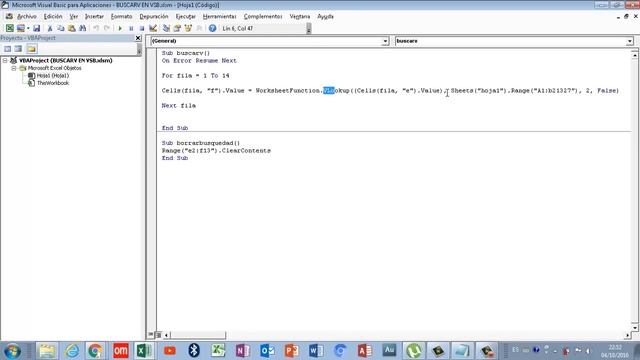The height and width of the screenshot is (360, 640).
Task: Toggle Folders button in Project panel
Action: [31, 49]
